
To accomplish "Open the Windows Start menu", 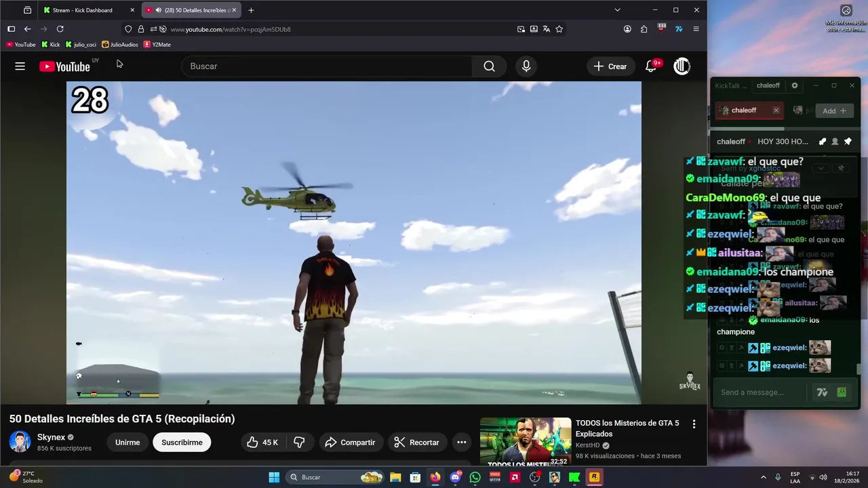I will [274, 477].
